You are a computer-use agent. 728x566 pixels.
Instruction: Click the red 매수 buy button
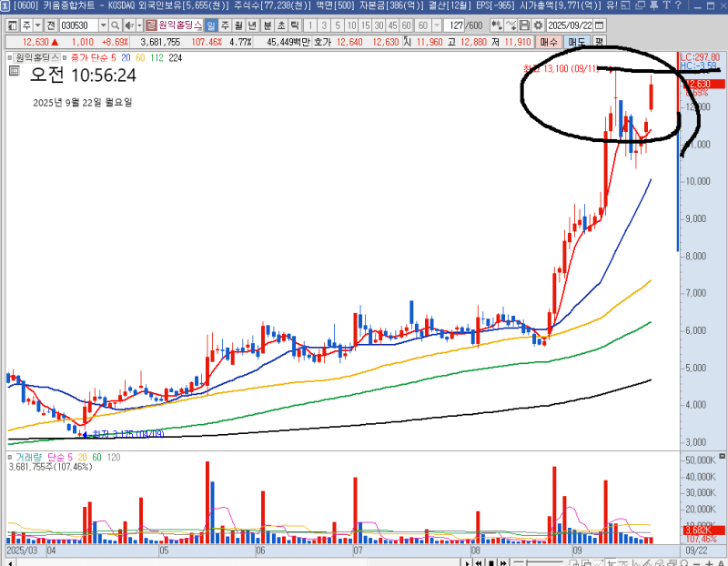click(x=550, y=42)
